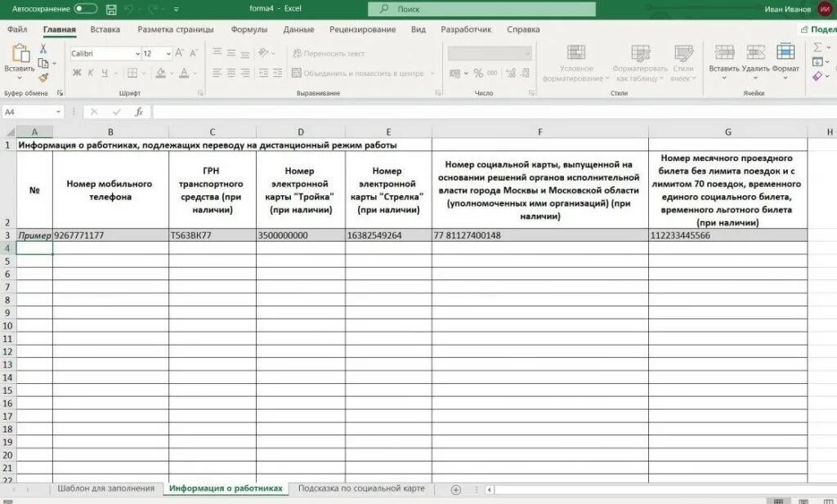Image resolution: width=837 pixels, height=504 pixels.
Task: Switch to the Вид ribbon tab
Action: (418, 29)
